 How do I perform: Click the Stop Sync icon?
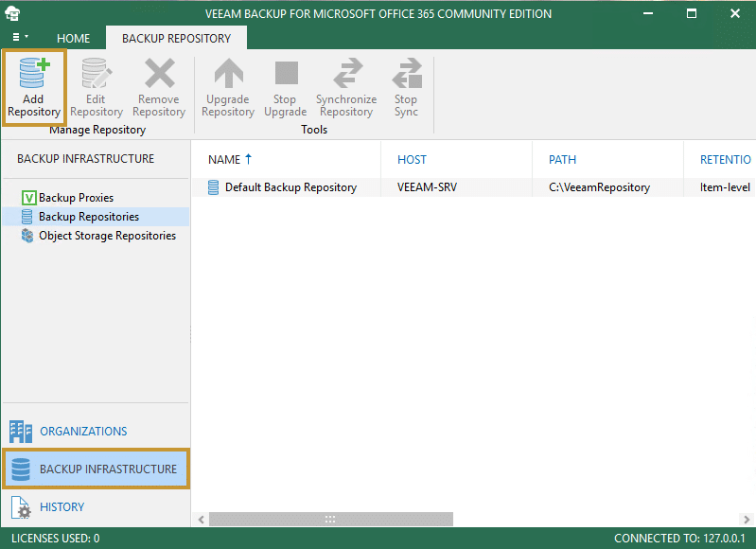(x=406, y=74)
